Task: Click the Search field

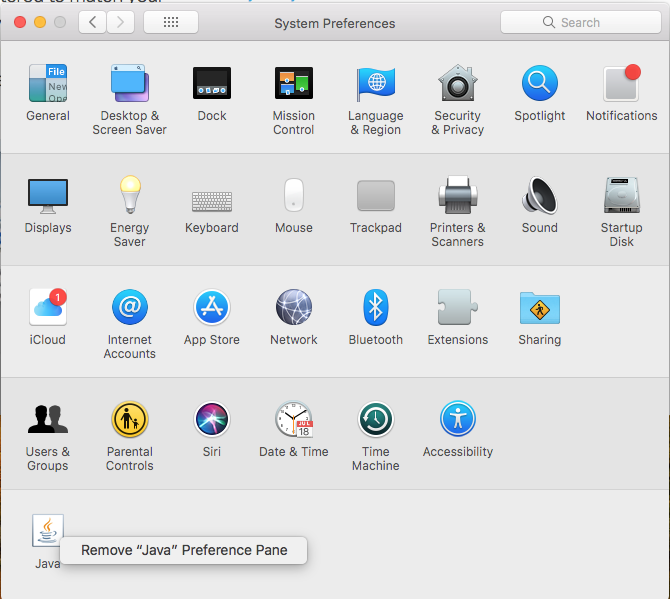Action: 581,22
